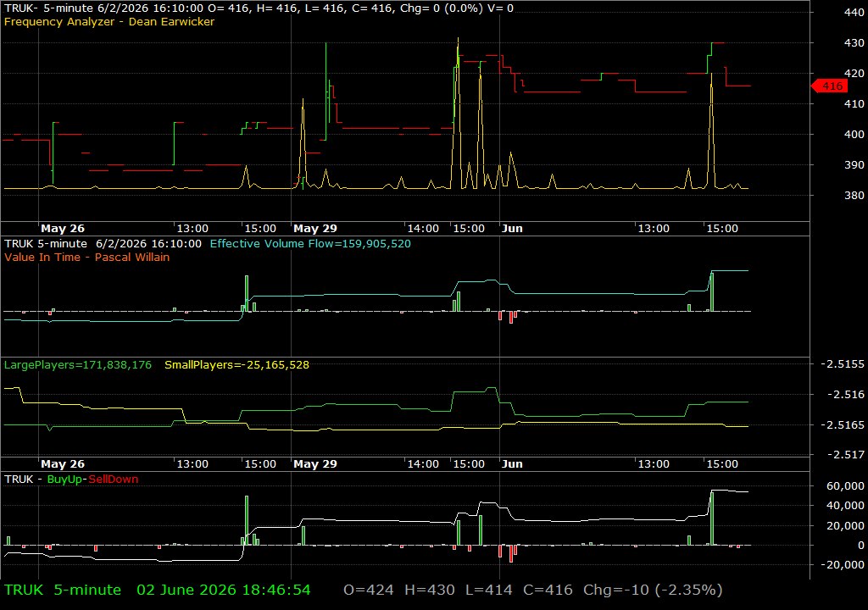The height and width of the screenshot is (610, 868).
Task: Click the Chg=-10 (-2.35%) status readout
Action: point(653,590)
